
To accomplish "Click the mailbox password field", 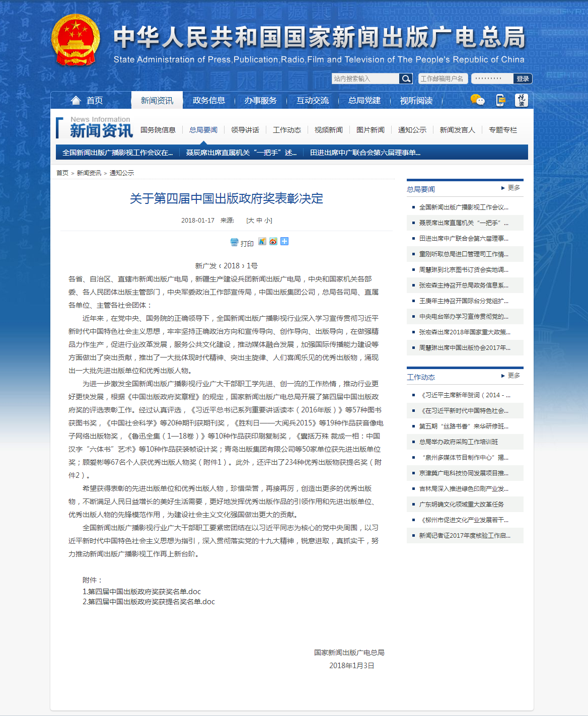I will click(492, 79).
